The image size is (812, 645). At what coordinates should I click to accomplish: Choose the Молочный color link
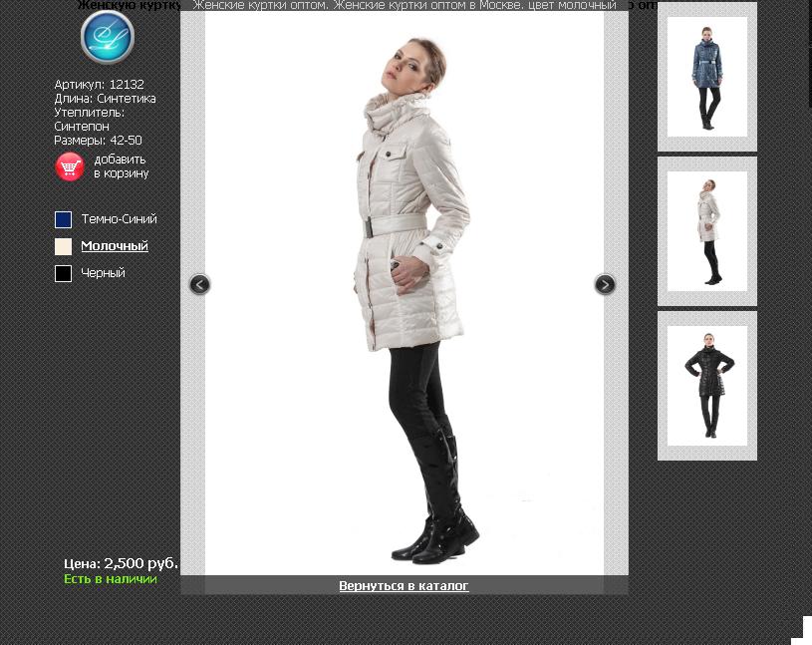115,246
